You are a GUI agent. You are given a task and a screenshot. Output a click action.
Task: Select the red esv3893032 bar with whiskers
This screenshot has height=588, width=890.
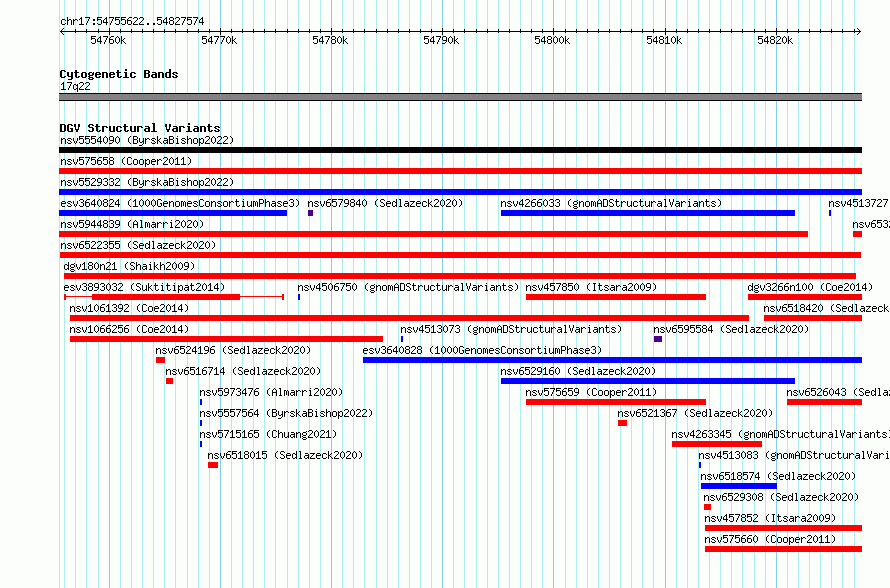tap(174, 297)
